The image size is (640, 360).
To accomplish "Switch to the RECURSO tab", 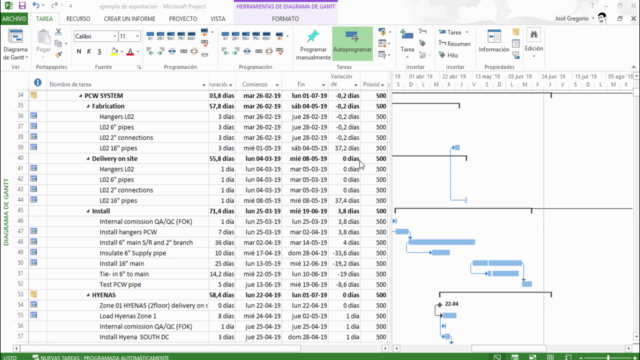I will coord(78,19).
